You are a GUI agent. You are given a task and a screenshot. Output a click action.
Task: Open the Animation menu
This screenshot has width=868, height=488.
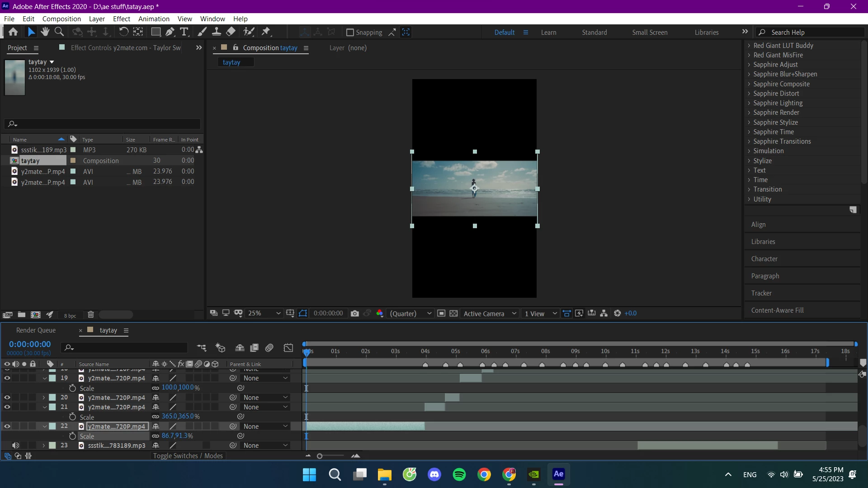coord(154,19)
